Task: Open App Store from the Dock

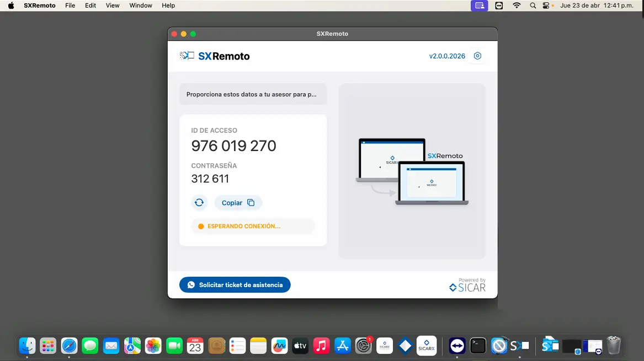Action: (343, 346)
